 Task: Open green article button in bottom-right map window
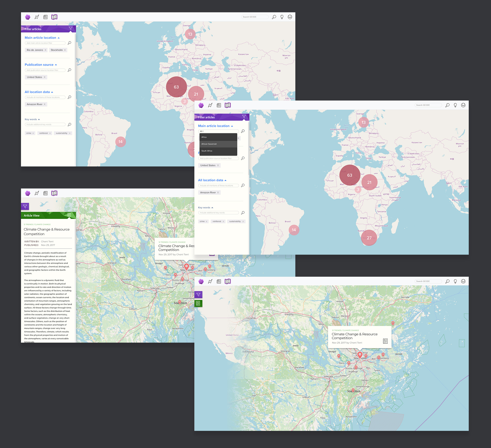[198, 303]
